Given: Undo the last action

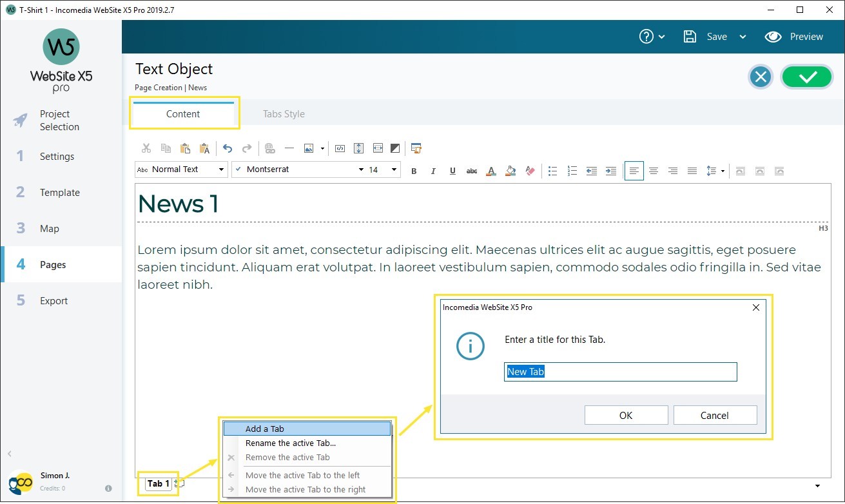Looking at the screenshot, I should [x=228, y=148].
